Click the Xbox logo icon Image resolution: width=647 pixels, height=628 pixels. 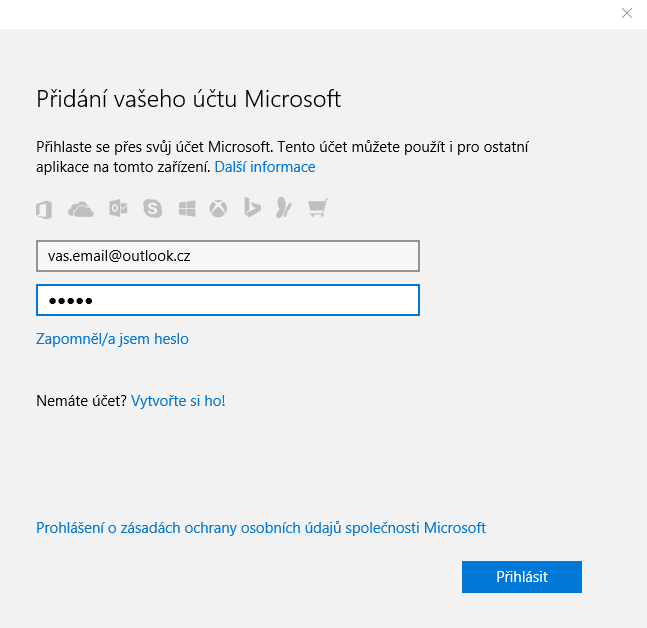coord(218,208)
